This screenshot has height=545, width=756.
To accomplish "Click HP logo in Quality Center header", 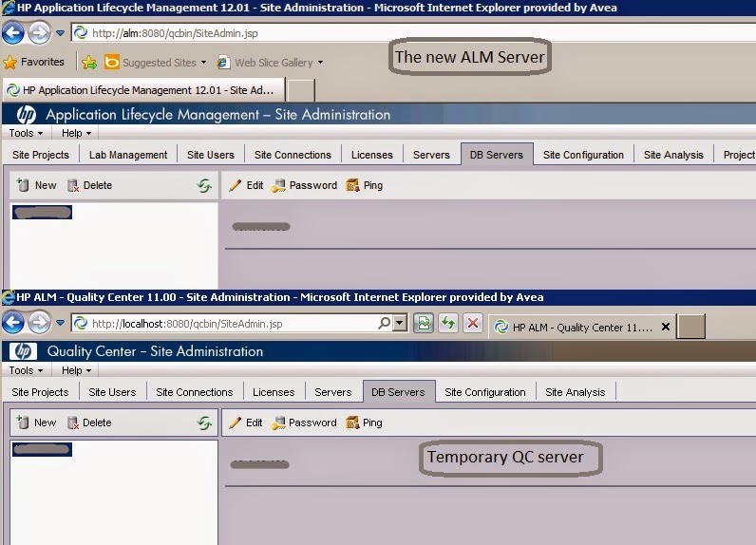I will (23, 351).
